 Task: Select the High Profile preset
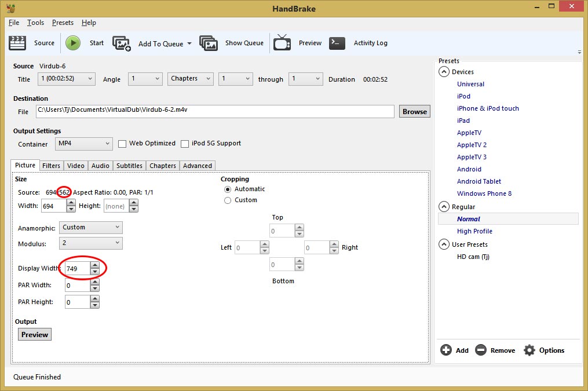click(x=475, y=231)
